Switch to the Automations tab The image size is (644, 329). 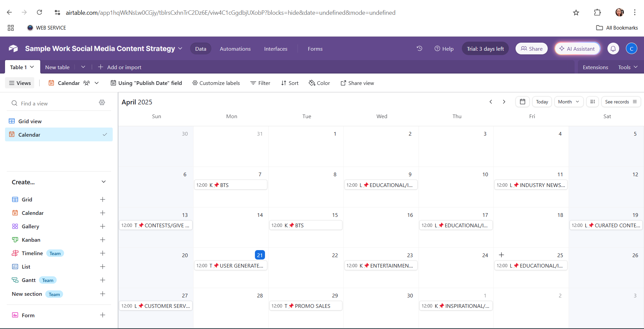click(x=235, y=49)
